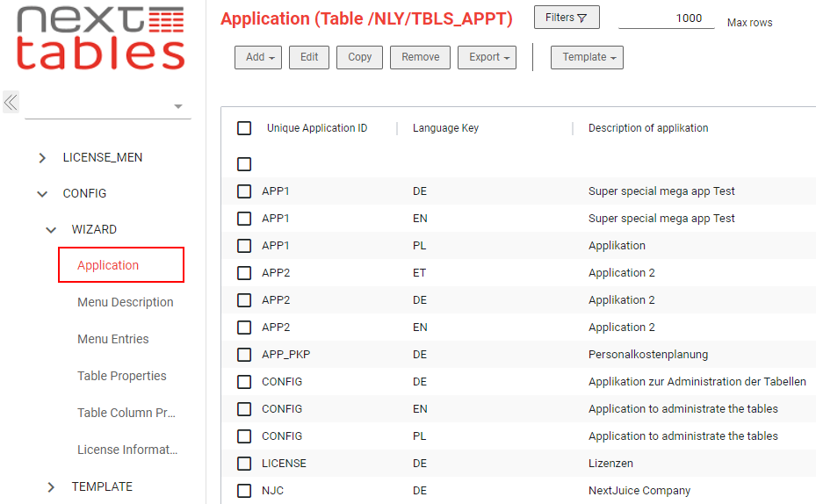This screenshot has height=504, width=816.
Task: Check the CONFIG EN row checkbox
Action: [244, 409]
